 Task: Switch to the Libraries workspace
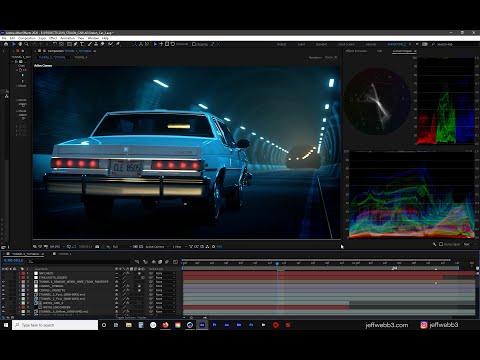click(x=371, y=44)
